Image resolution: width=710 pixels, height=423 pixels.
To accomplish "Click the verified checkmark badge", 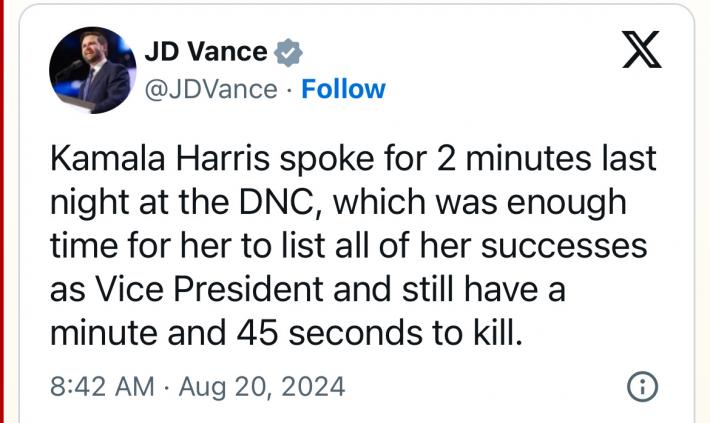I will point(288,53).
